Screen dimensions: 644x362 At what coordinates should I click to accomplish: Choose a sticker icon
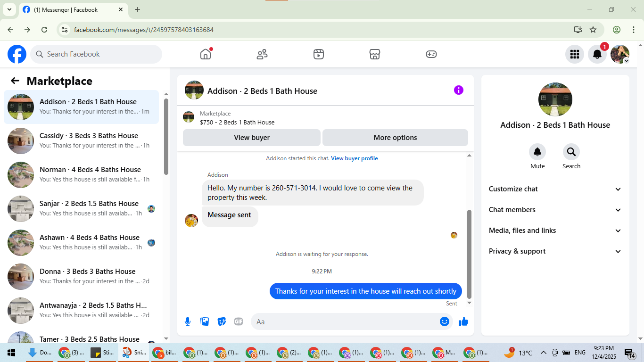[x=222, y=321]
